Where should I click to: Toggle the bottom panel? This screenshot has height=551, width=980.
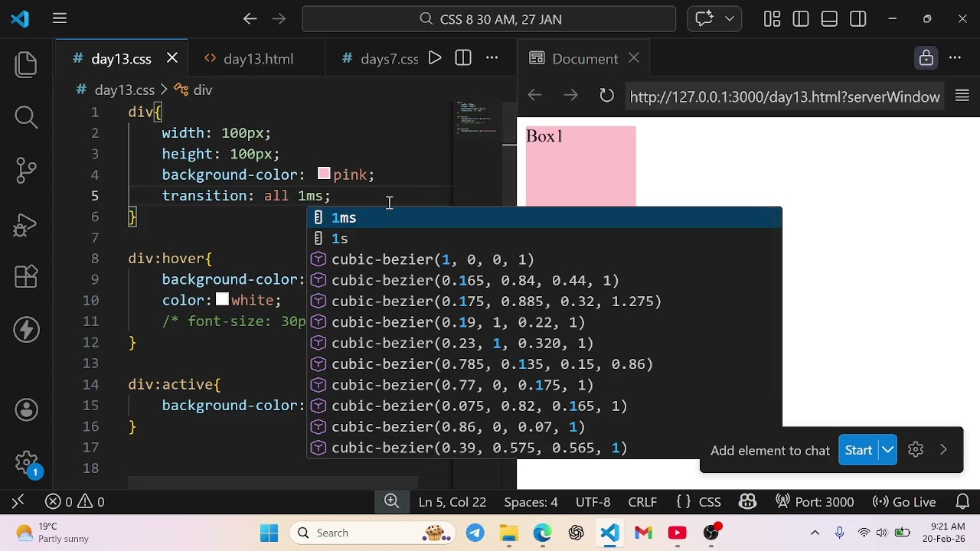pyautogui.click(x=829, y=19)
